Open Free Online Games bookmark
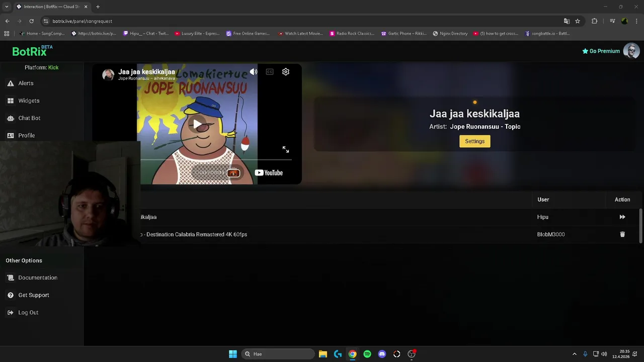This screenshot has height=362, width=644. (x=248, y=34)
